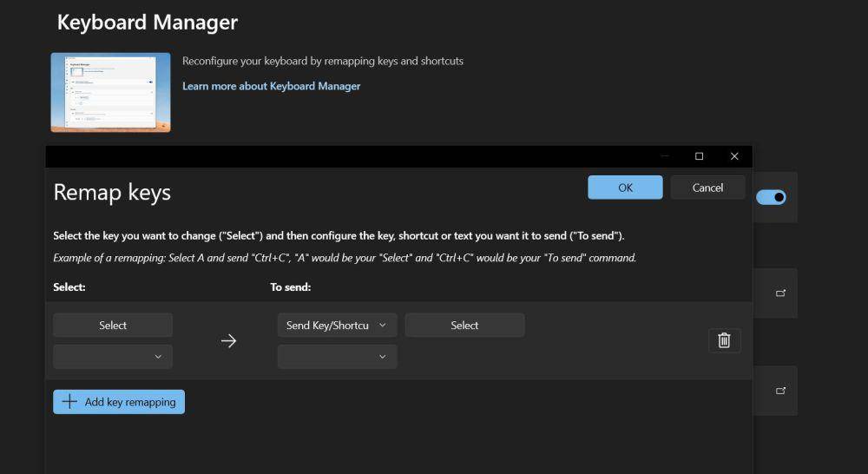
Task: Click the Keyboard Manager page title
Action: pos(148,23)
